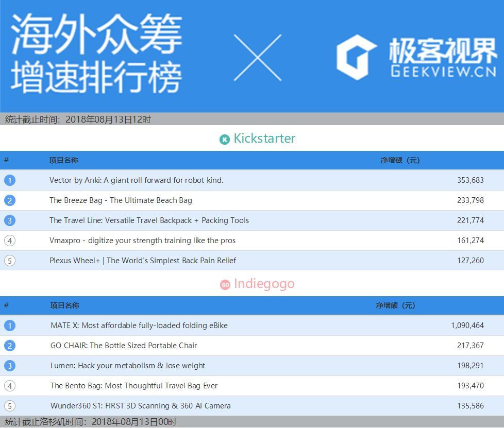Click the 统计截止洛杉矶时间 footer line
Image resolution: width=504 pixels, height=428 pixels.
[91, 422]
